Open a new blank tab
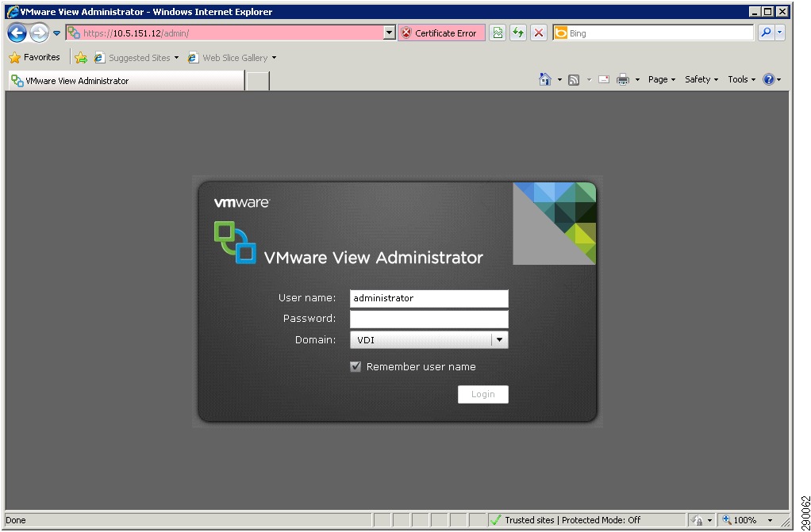811x532 pixels. (x=258, y=81)
